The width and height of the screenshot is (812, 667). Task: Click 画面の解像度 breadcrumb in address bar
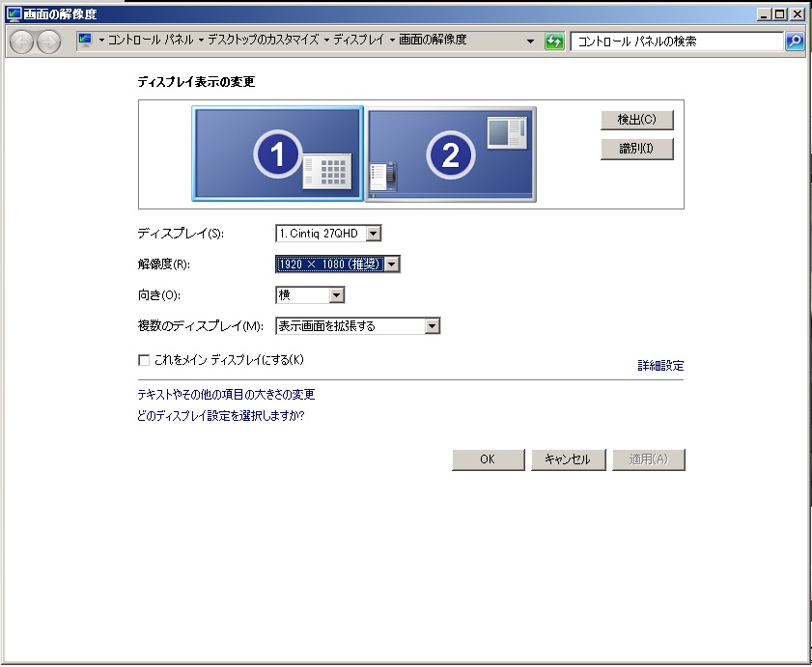pyautogui.click(x=433, y=40)
